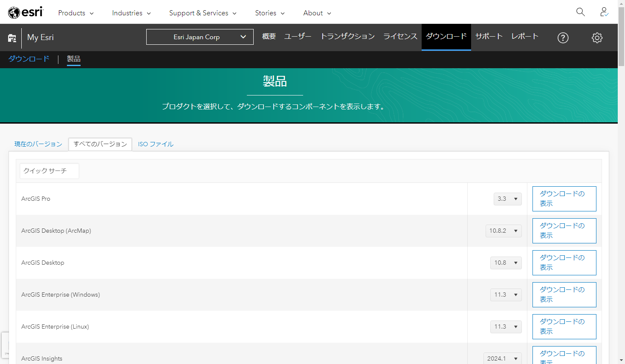Click the 製品 sub-navigation link

pos(74,59)
